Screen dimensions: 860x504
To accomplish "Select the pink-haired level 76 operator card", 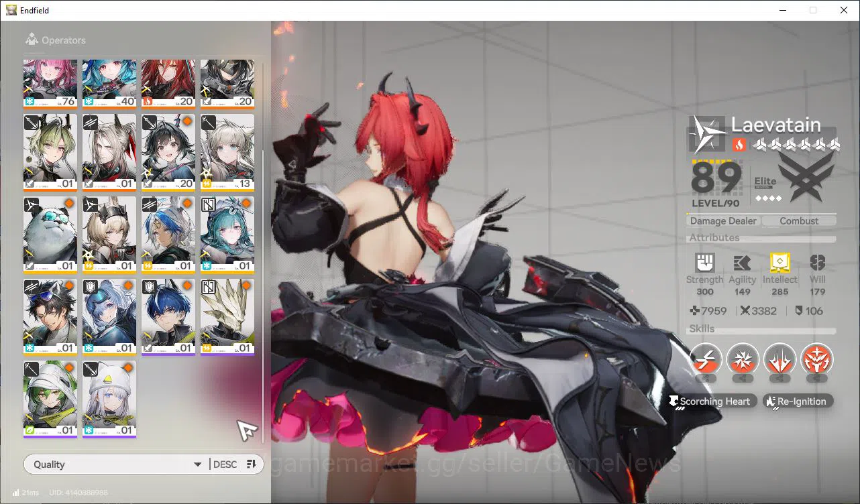I will pos(50,84).
